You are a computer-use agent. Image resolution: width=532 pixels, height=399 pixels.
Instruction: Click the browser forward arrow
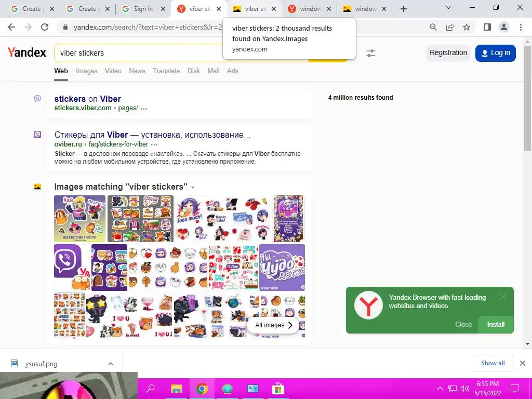point(28,27)
